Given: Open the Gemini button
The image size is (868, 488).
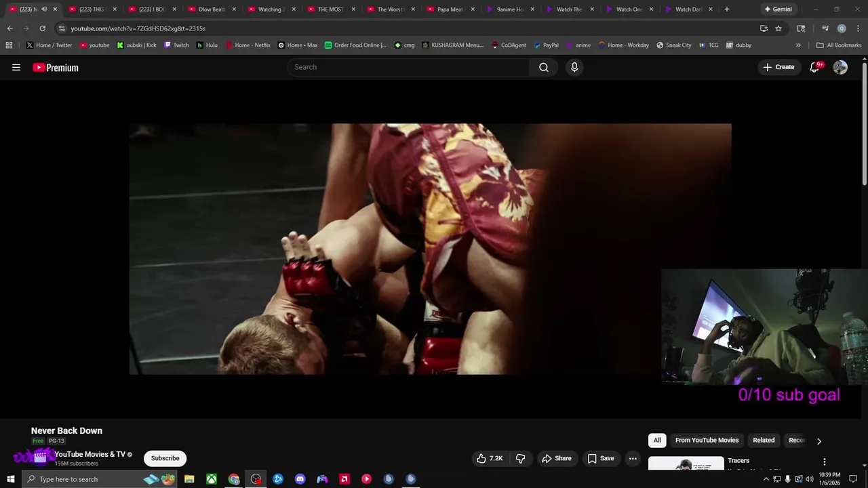Looking at the screenshot, I should tap(778, 9).
